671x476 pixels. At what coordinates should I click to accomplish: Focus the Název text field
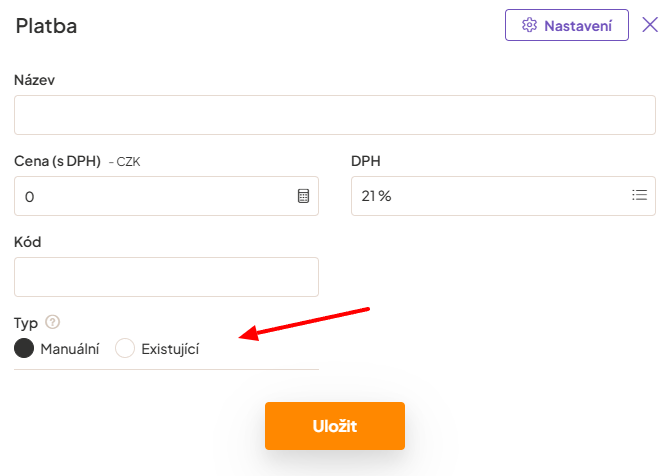tap(334, 115)
